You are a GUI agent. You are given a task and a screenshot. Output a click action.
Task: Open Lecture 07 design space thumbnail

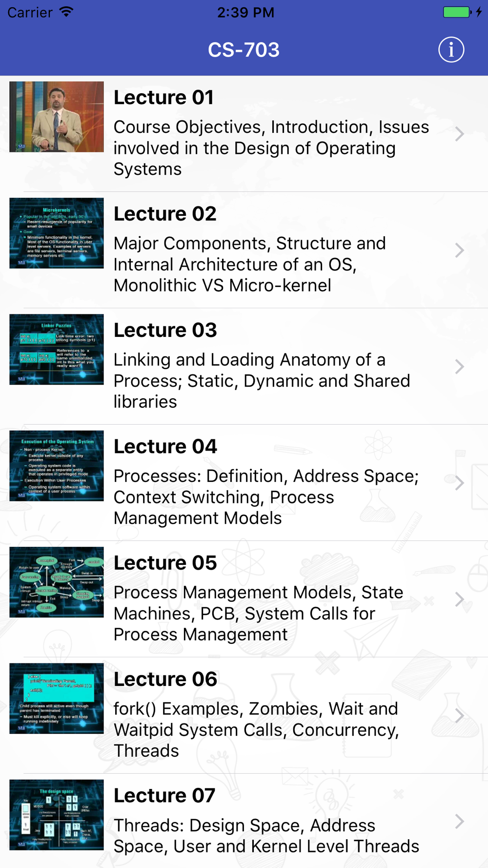[57, 815]
